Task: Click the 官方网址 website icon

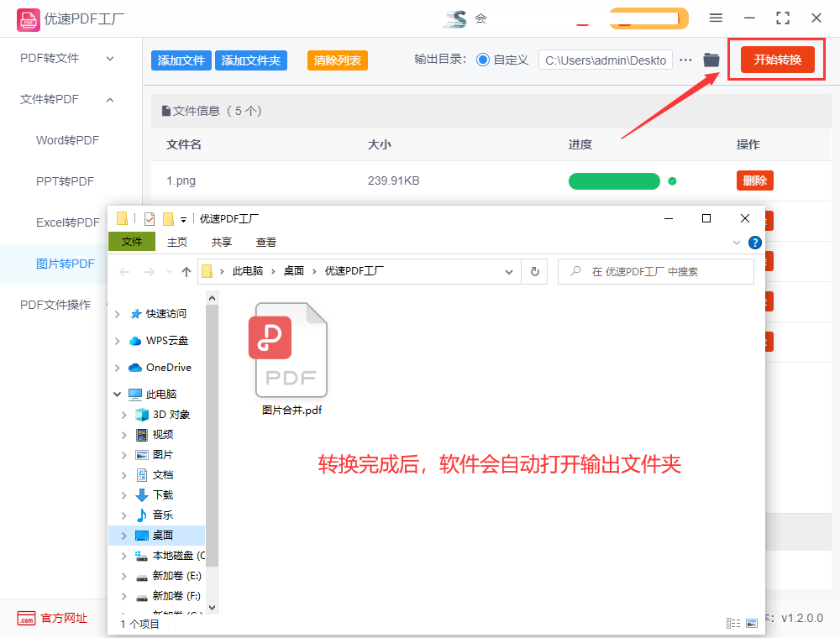Action: pyautogui.click(x=26, y=618)
